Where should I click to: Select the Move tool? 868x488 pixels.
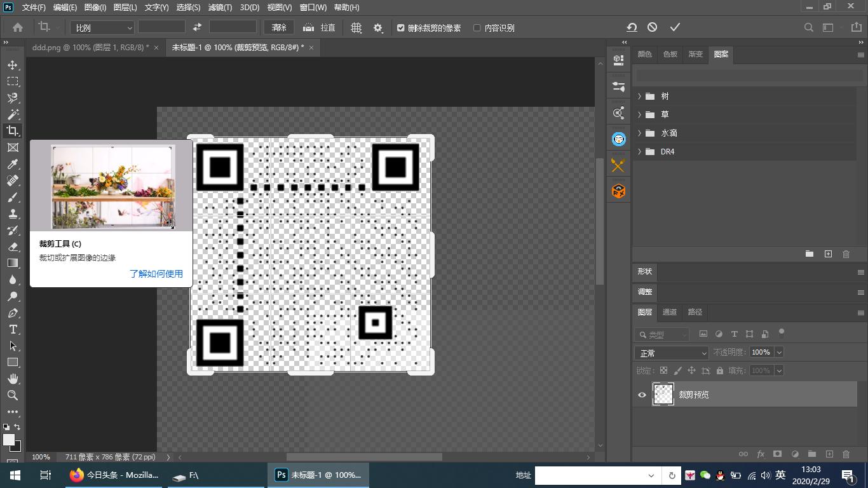[13, 65]
